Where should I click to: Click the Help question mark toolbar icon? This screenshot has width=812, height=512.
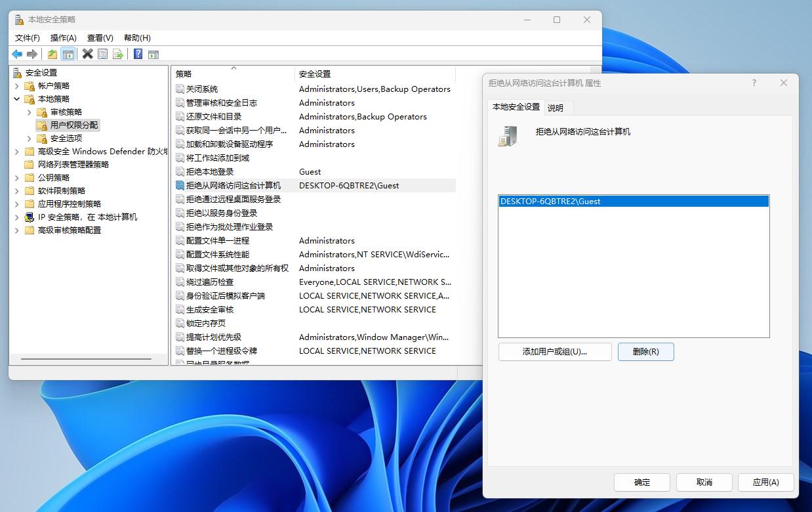click(x=138, y=54)
